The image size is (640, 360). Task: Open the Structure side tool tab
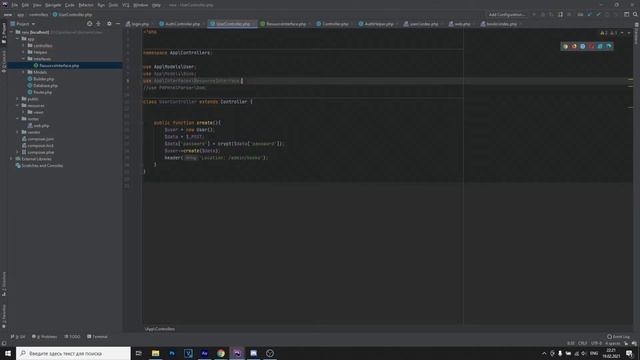tap(4, 284)
